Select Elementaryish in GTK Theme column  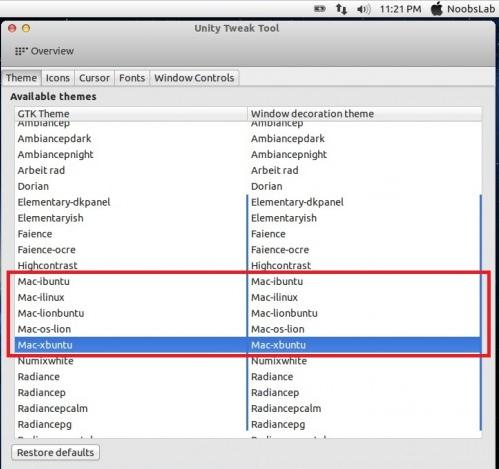click(x=131, y=218)
